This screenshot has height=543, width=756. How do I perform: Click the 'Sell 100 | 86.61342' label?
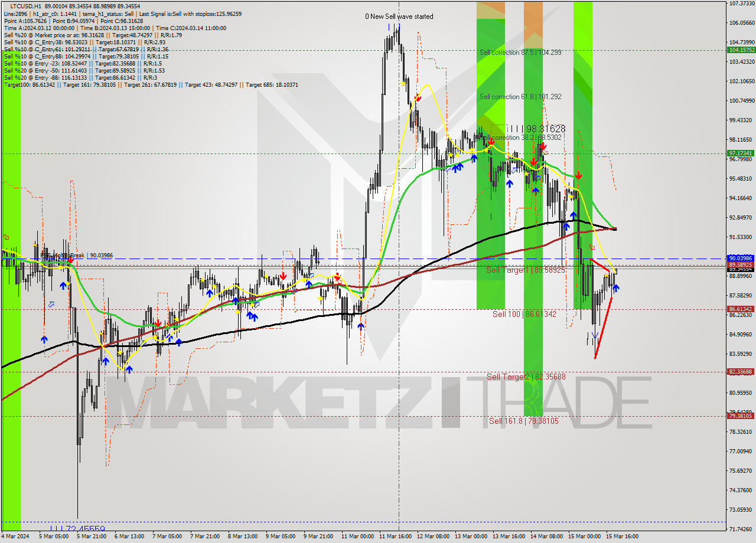(524, 314)
